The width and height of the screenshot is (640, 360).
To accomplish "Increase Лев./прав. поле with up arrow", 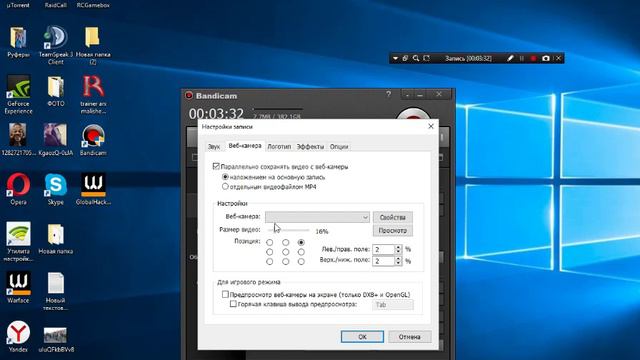I will 398,247.
